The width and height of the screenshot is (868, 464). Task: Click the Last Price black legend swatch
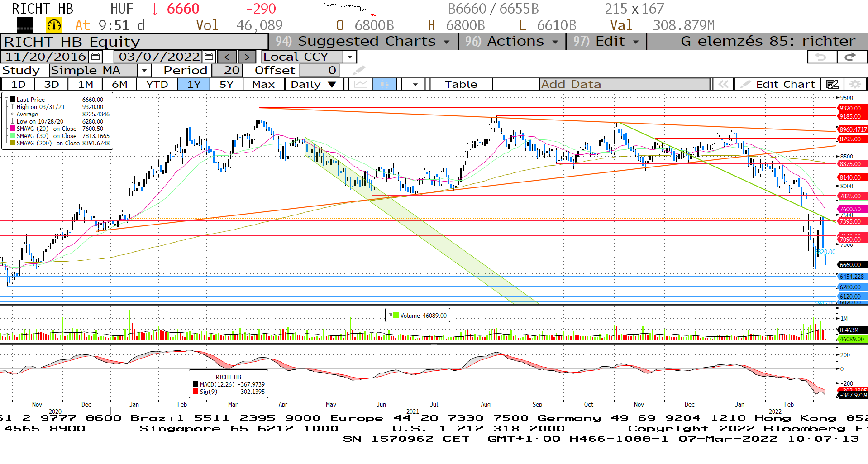[13, 100]
